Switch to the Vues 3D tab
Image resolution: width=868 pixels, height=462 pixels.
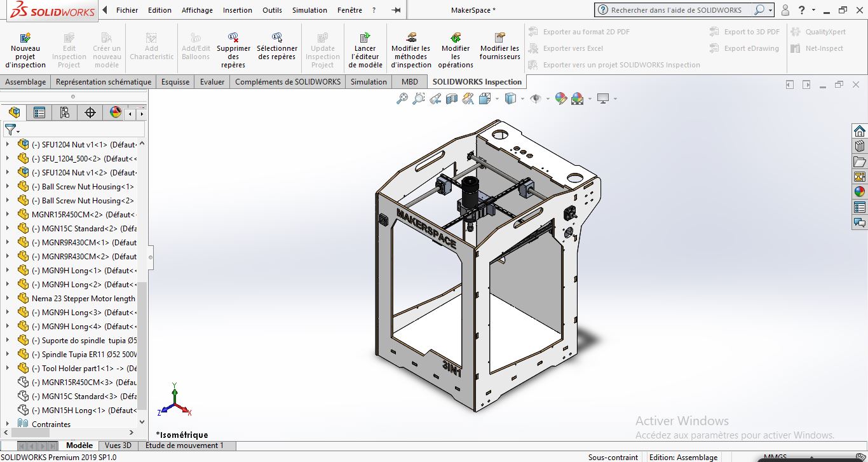tap(118, 445)
